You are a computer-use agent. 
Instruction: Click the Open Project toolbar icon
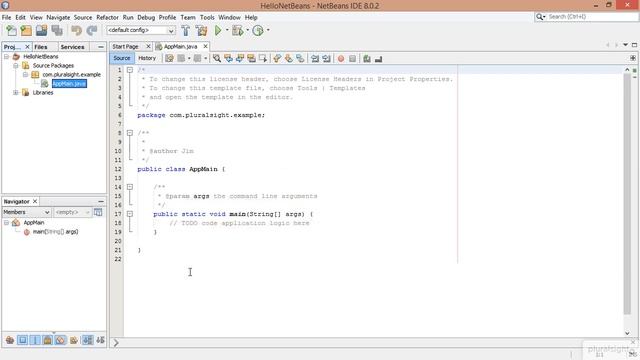click(x=41, y=31)
